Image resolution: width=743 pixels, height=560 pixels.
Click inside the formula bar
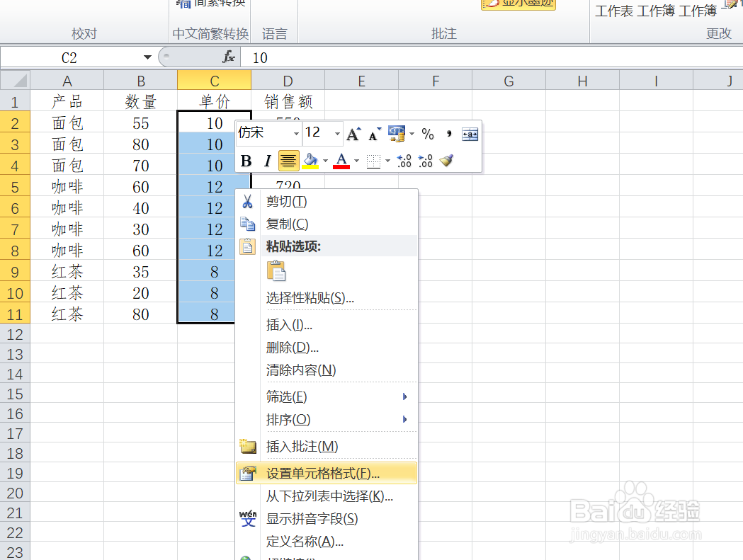coord(354,57)
